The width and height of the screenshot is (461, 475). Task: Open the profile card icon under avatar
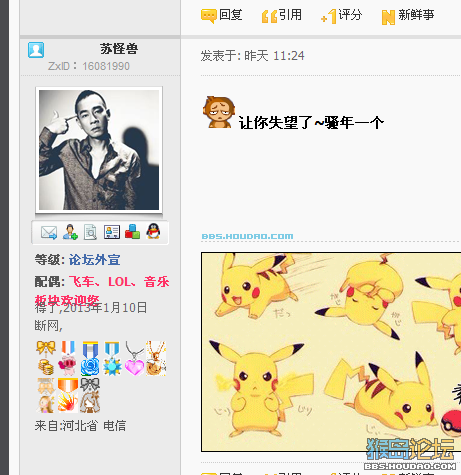click(112, 232)
